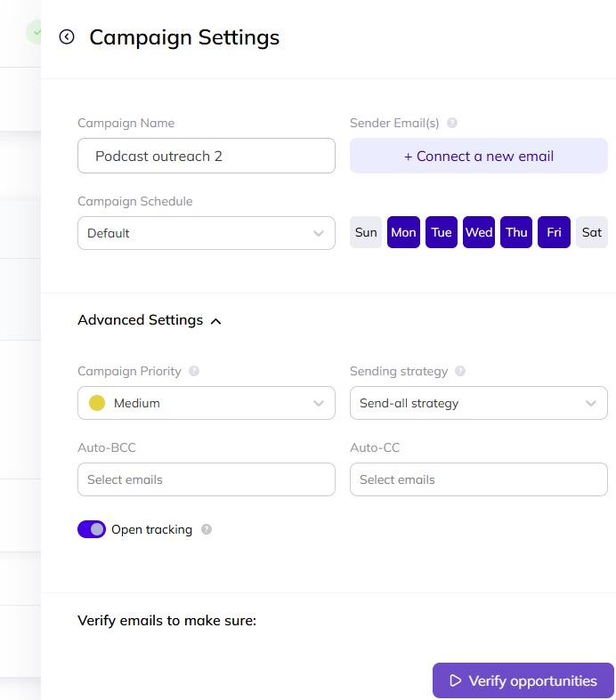Click the Campaign Name text field
This screenshot has width=616, height=700.
tap(207, 156)
